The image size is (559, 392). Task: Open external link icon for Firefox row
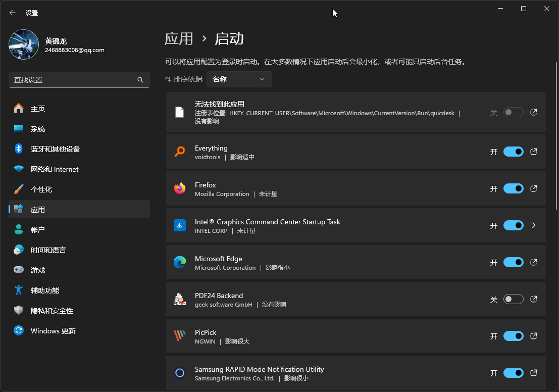534,188
